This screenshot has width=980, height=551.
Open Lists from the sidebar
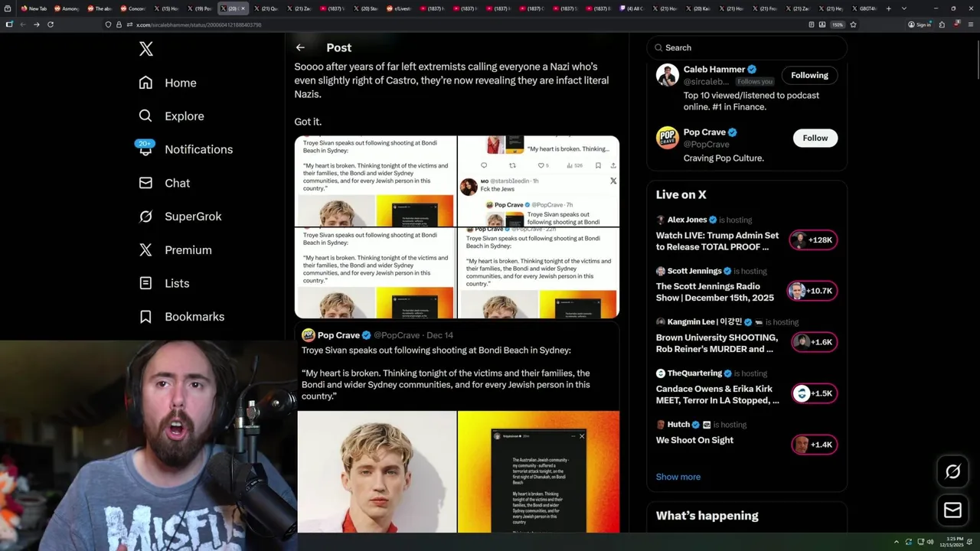click(163, 283)
